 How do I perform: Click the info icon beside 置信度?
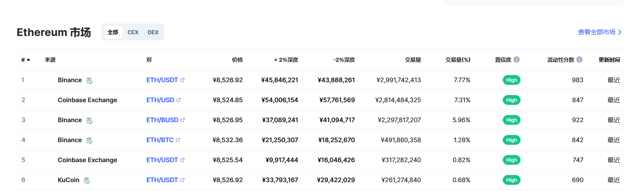point(517,60)
